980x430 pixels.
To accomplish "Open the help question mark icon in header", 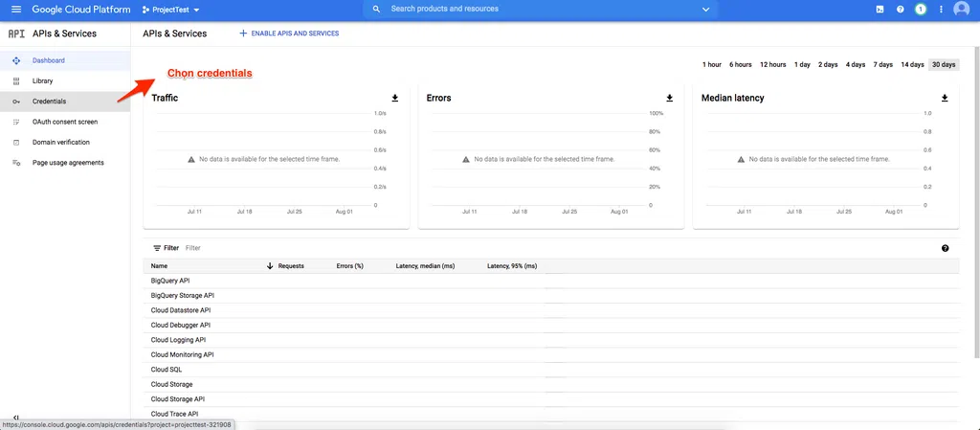I will coord(900,10).
